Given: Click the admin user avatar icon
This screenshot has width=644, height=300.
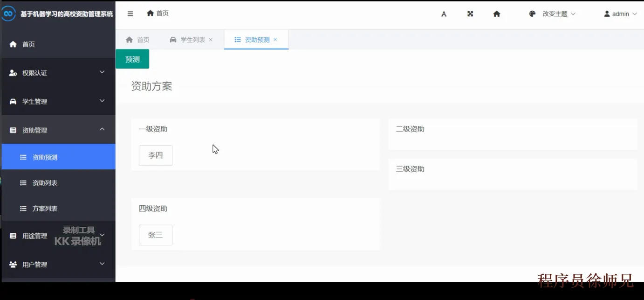Looking at the screenshot, I should pyautogui.click(x=607, y=14).
